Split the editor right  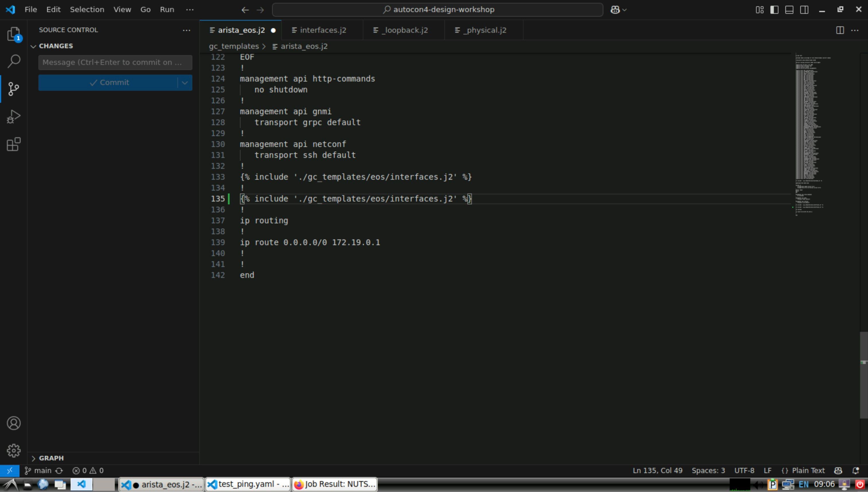click(x=840, y=30)
